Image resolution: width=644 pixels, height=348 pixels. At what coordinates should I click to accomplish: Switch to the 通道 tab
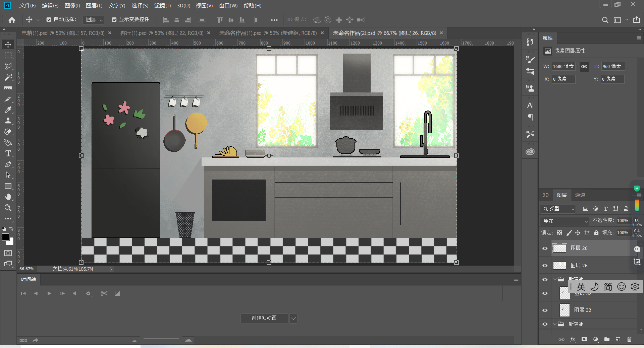pyautogui.click(x=580, y=195)
